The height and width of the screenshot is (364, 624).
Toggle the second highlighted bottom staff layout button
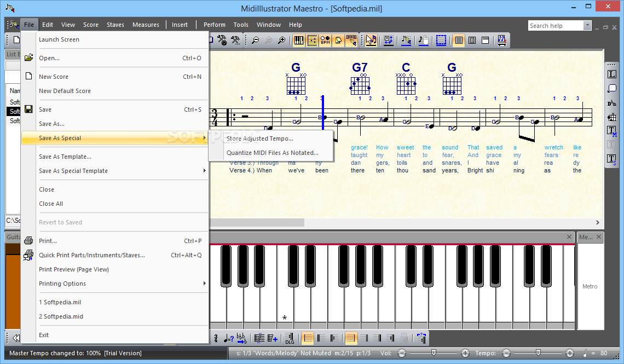351,338
